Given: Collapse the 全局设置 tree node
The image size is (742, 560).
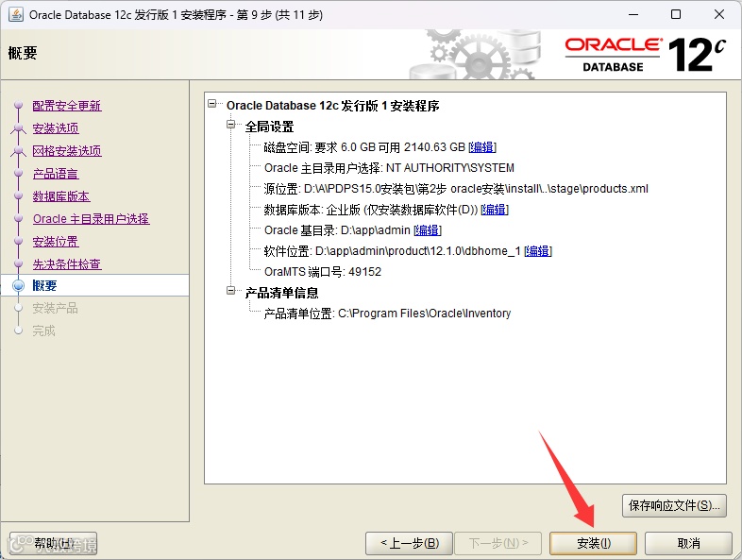Looking at the screenshot, I should pyautogui.click(x=231, y=125).
